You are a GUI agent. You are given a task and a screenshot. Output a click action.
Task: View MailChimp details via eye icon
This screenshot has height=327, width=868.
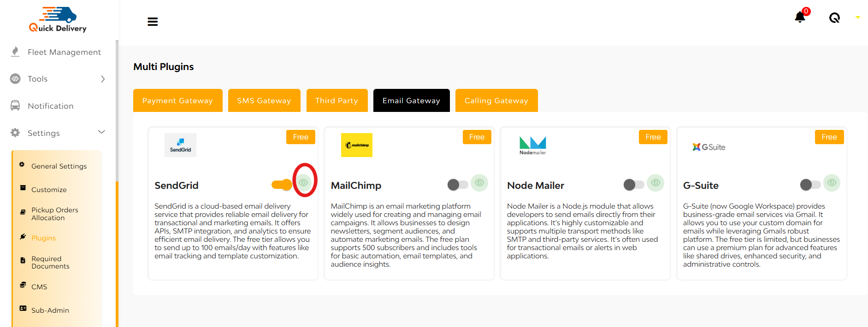(x=479, y=183)
